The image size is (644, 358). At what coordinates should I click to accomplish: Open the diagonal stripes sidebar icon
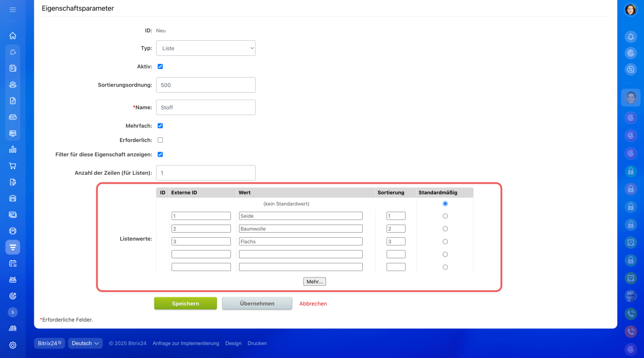(13, 328)
